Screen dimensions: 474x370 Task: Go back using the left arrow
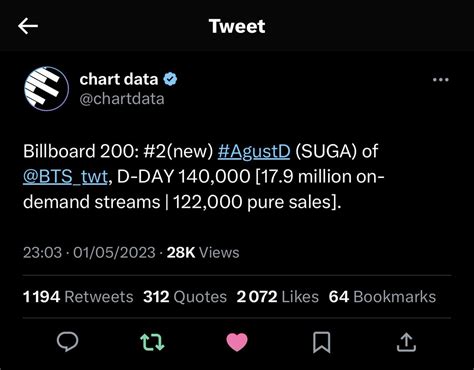coord(28,26)
